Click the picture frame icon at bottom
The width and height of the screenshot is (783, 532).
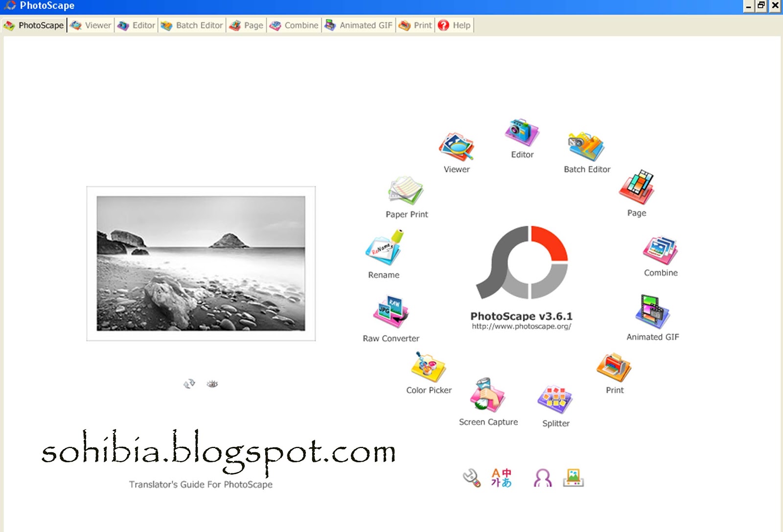point(573,478)
